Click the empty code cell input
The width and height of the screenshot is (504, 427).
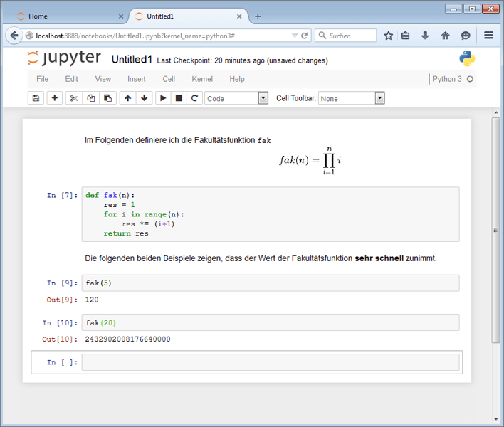click(271, 362)
